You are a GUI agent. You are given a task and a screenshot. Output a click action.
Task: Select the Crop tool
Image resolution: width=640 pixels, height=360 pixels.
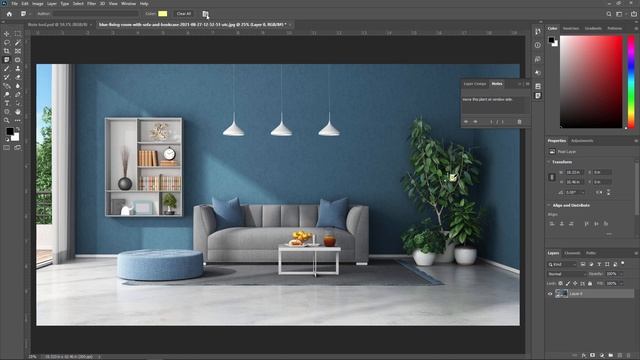[x=7, y=51]
